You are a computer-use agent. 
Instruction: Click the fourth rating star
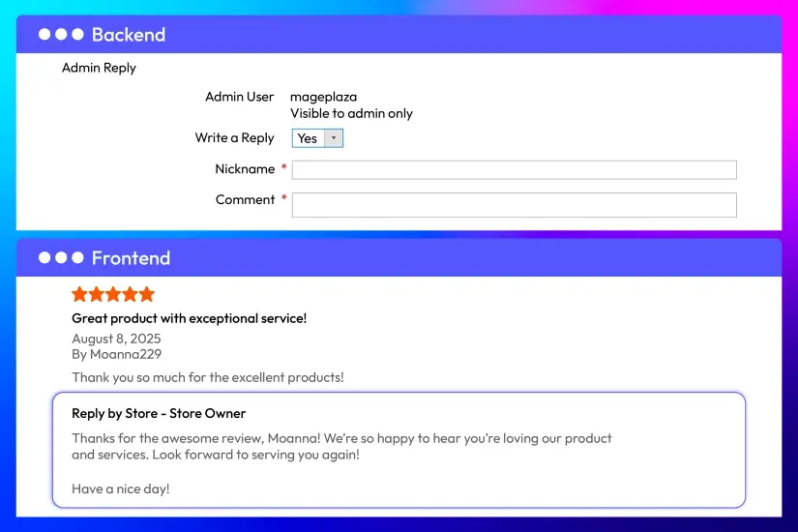[x=130, y=294]
